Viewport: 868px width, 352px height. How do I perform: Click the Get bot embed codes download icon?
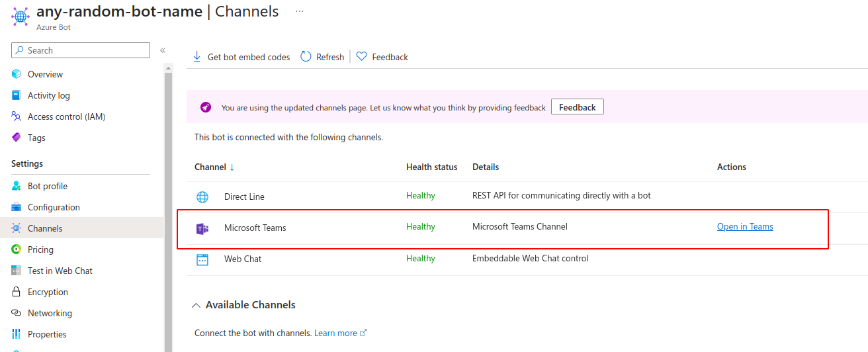(196, 57)
